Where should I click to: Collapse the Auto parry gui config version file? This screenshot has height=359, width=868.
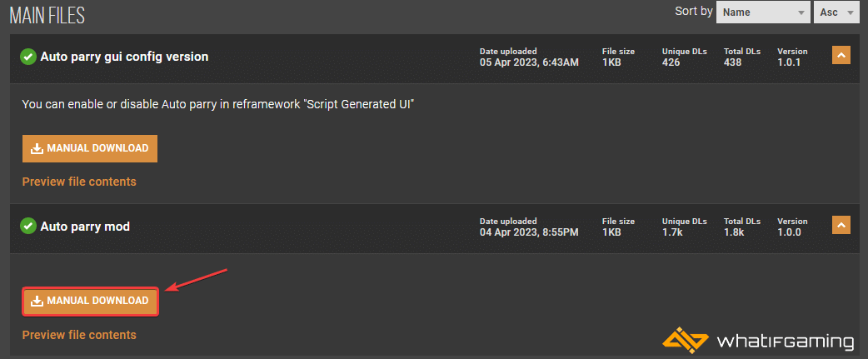click(x=841, y=55)
